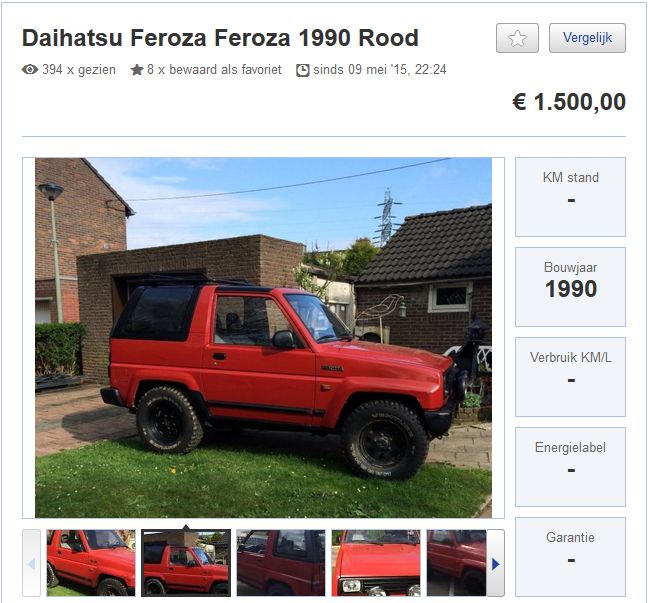Click the Bouwjaar 1990 info box

pyautogui.click(x=570, y=287)
